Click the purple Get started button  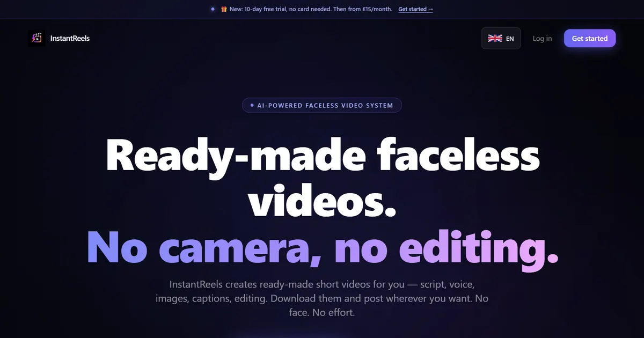coord(590,38)
